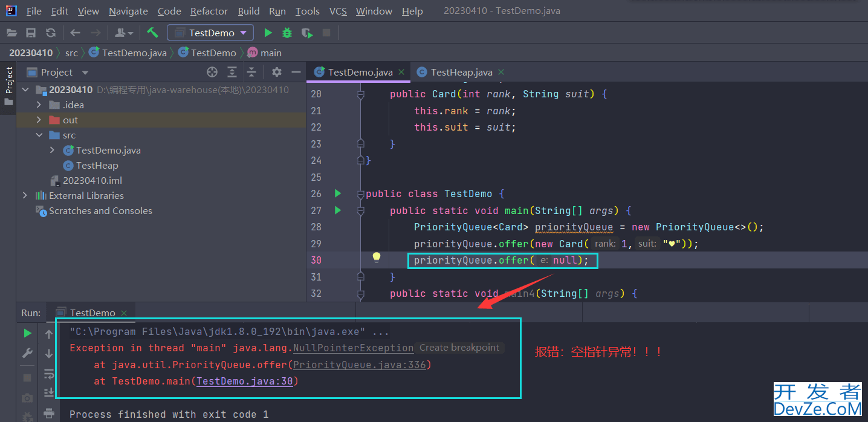
Task: Click the grey Stop square in toolbar
Action: tap(326, 33)
